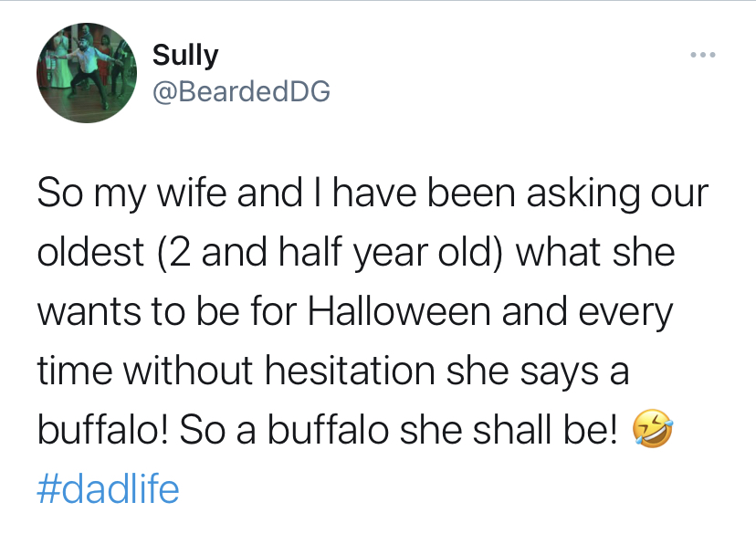Click the text 'oldest (2 and half year old)'
Viewport: 756px width, 544px height.
[269, 253]
